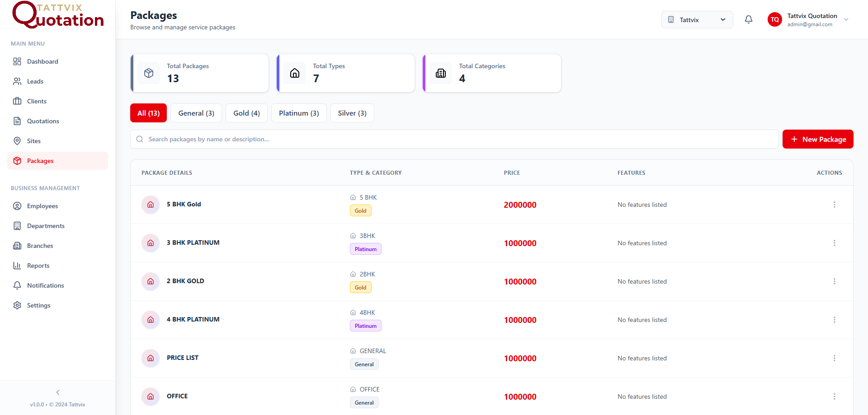This screenshot has height=415, width=868.
Task: Open the Tattvix workspace dropdown
Action: pos(697,19)
